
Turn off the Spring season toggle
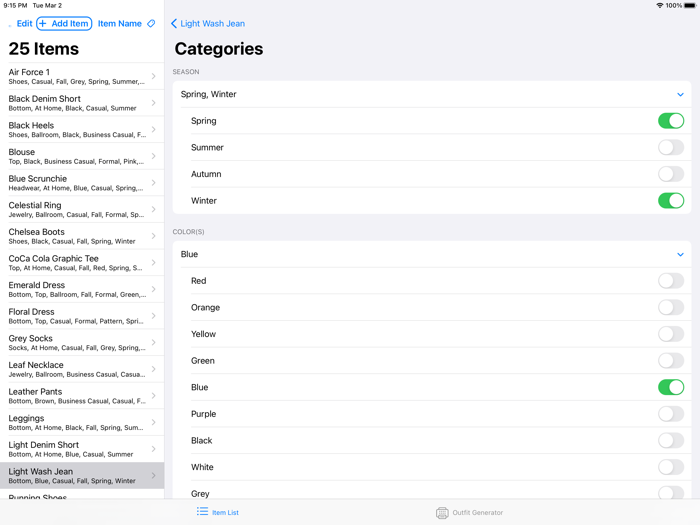[671, 121]
